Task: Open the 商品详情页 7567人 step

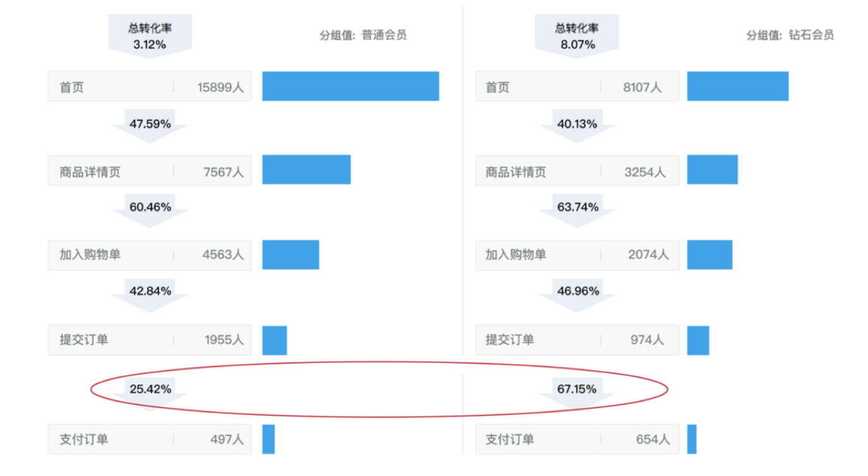Action: pos(150,170)
